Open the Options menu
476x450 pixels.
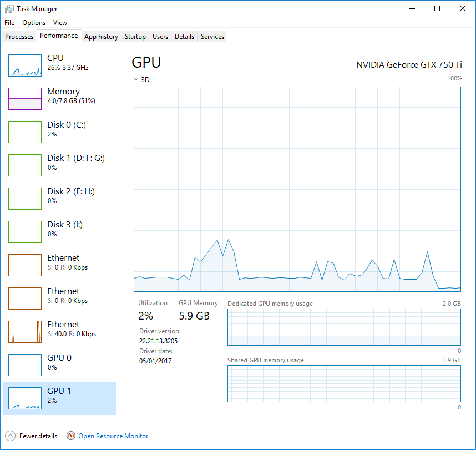pos(33,23)
